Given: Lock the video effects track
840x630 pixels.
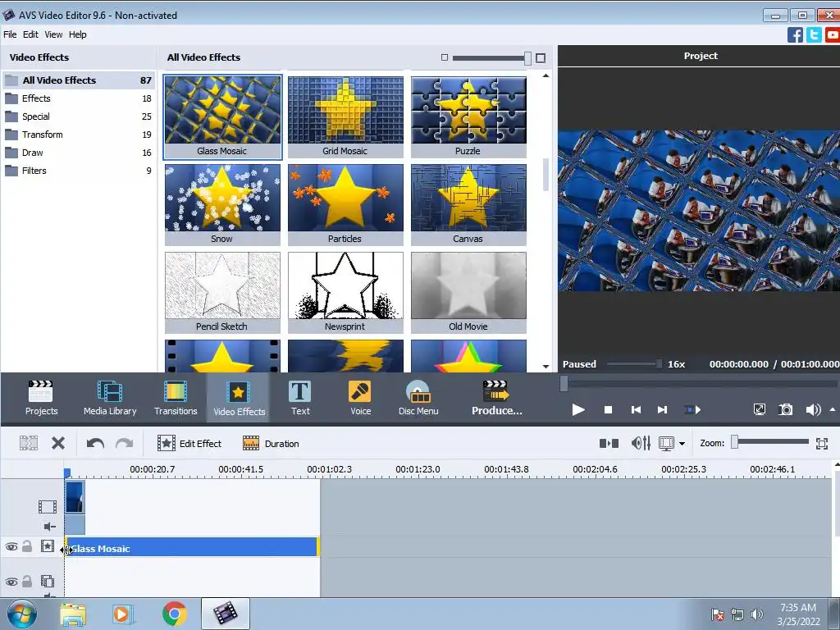Looking at the screenshot, I should (x=27, y=546).
